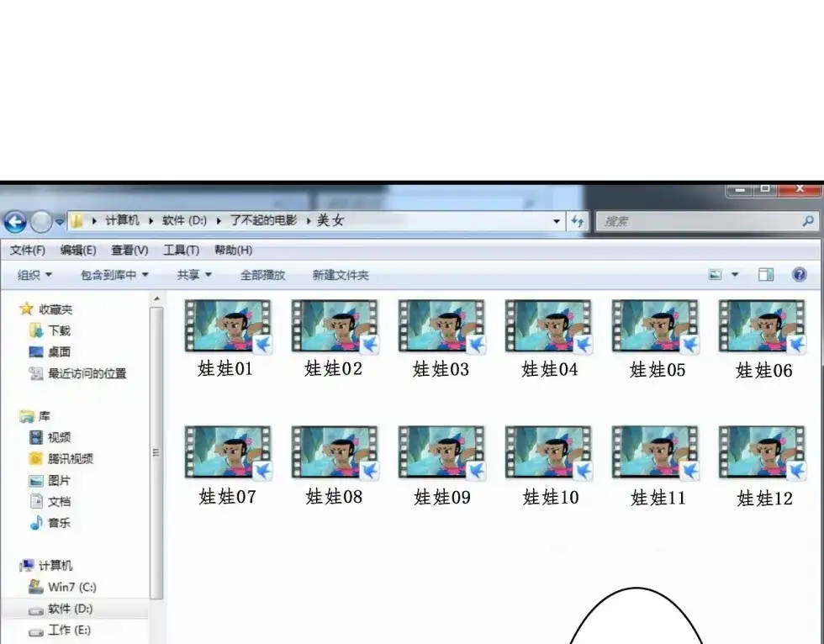This screenshot has height=644, width=824.
Task: Select video file 娃娃03
Action: (x=441, y=338)
